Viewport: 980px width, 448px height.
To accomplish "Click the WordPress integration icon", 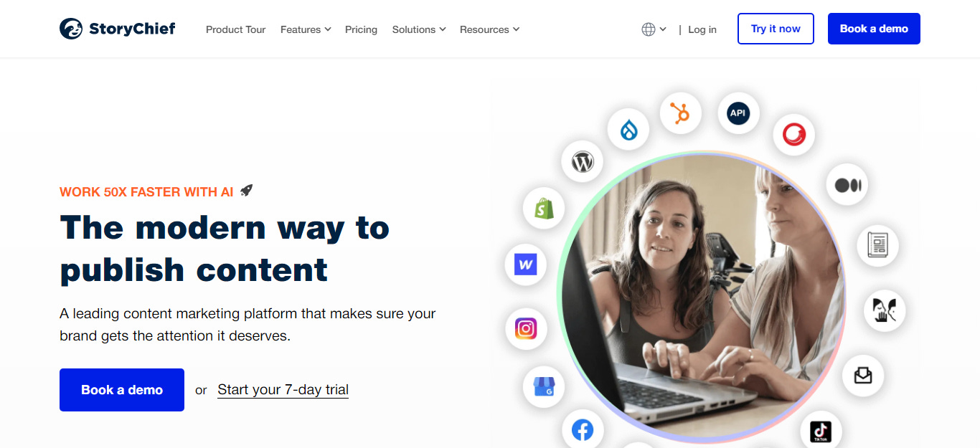I will tap(583, 162).
